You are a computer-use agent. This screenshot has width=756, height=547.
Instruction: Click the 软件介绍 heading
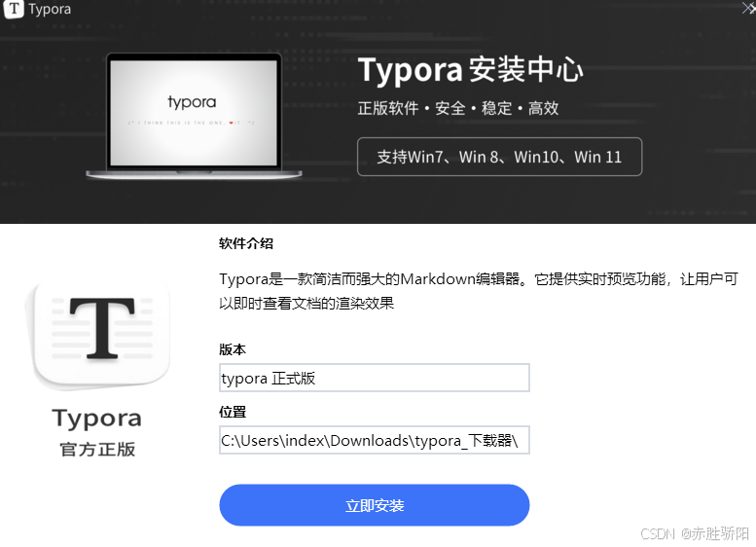[x=246, y=243]
